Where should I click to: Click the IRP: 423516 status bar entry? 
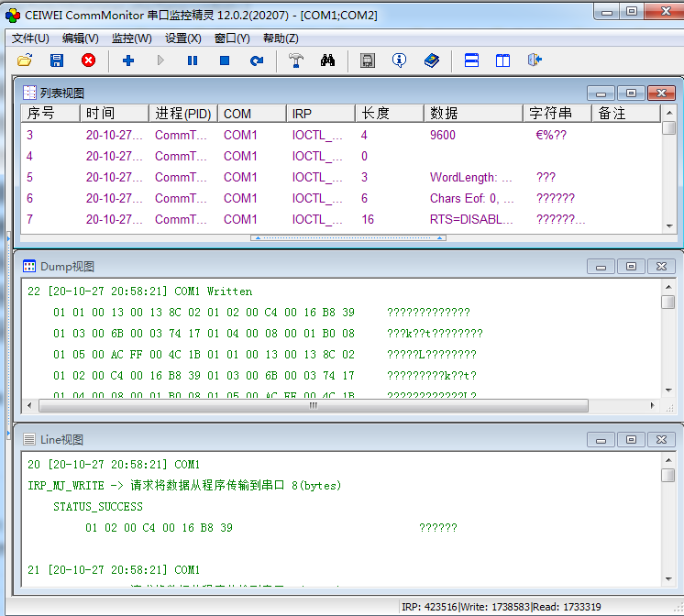[429, 607]
